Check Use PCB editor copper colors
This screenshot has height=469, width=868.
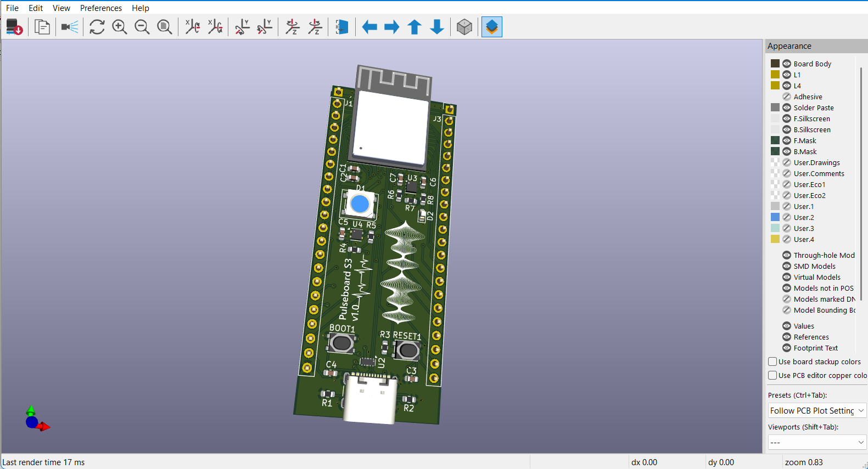pyautogui.click(x=773, y=375)
